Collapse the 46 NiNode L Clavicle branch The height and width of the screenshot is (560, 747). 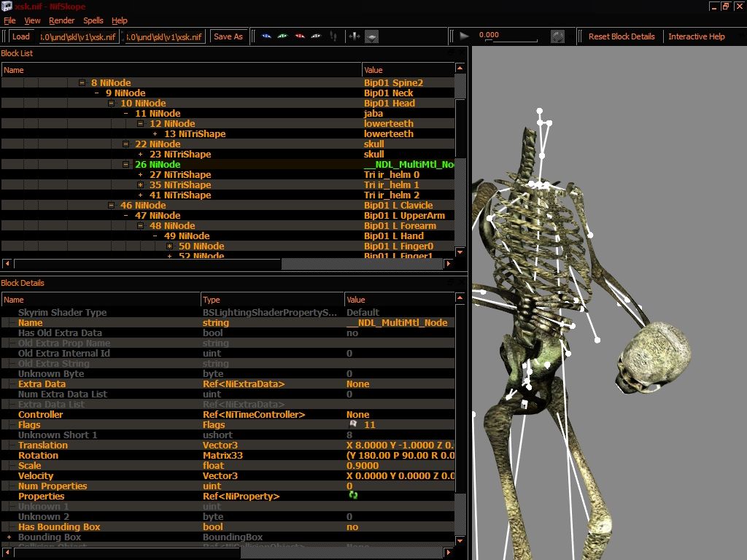111,205
